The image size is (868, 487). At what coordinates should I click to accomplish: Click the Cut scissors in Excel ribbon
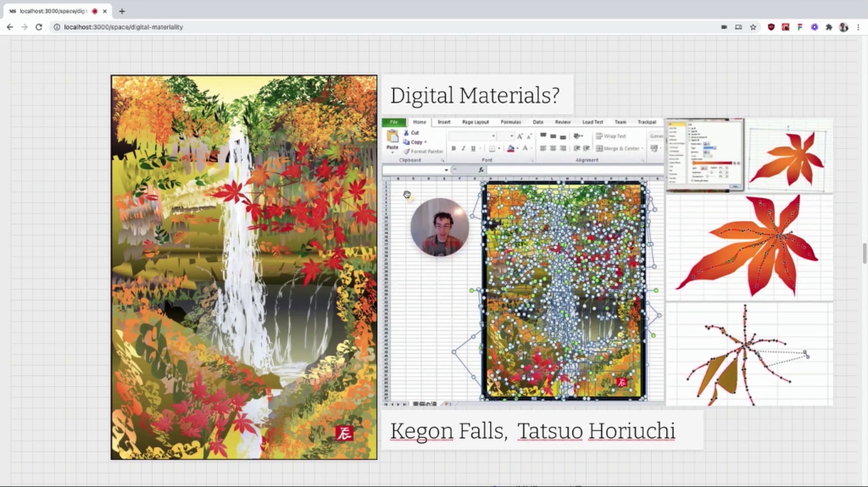(405, 133)
